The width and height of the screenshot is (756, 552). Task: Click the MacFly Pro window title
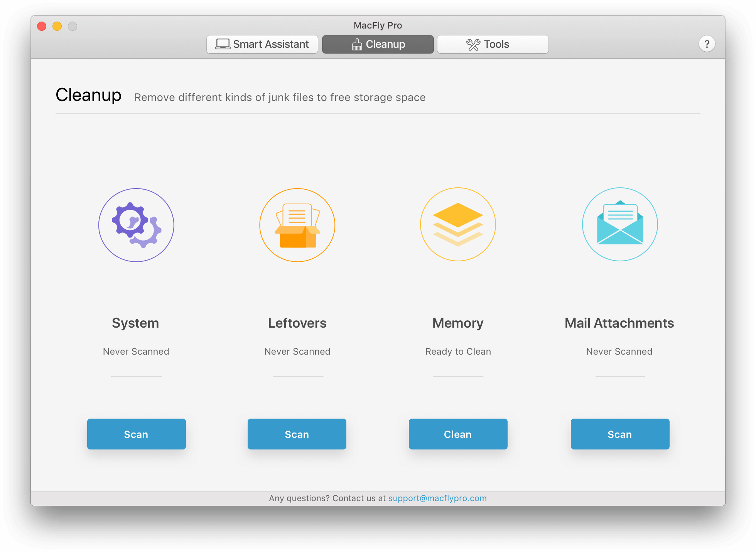pyautogui.click(x=378, y=25)
